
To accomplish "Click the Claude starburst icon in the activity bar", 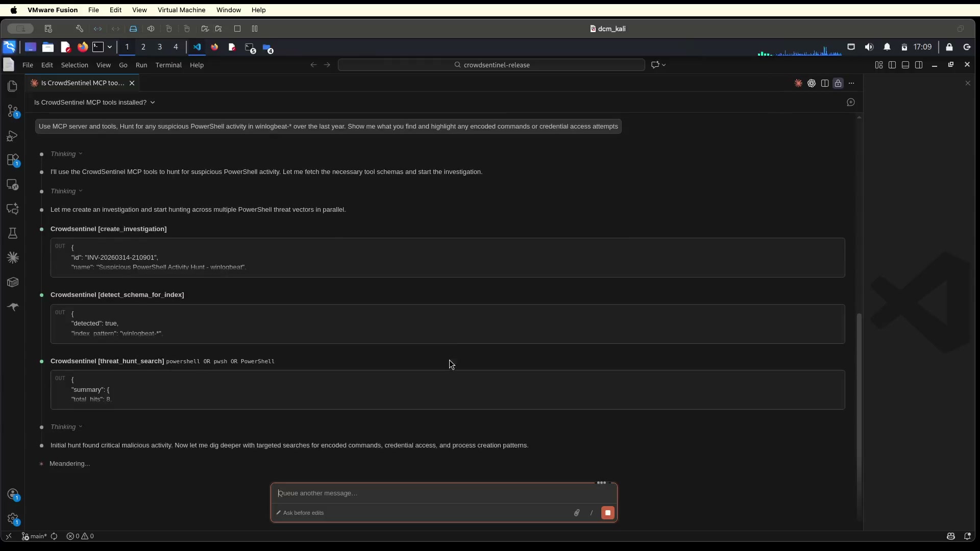I will [13, 258].
